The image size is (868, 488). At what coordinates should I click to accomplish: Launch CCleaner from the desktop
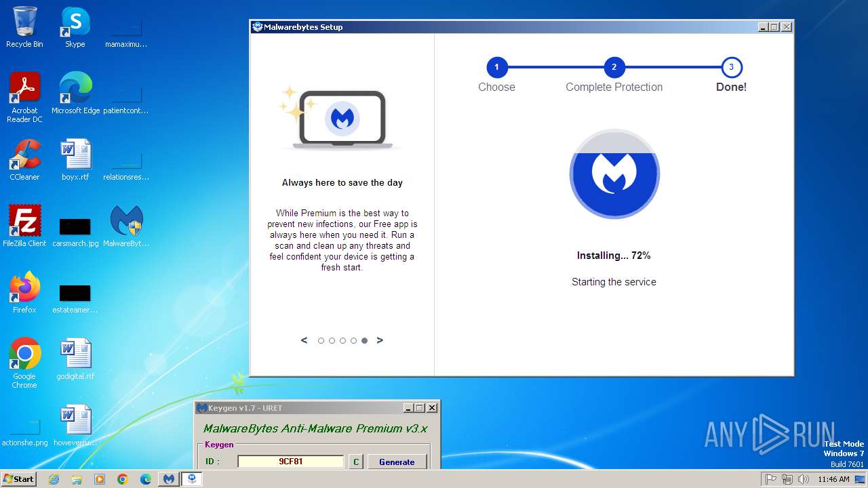24,160
